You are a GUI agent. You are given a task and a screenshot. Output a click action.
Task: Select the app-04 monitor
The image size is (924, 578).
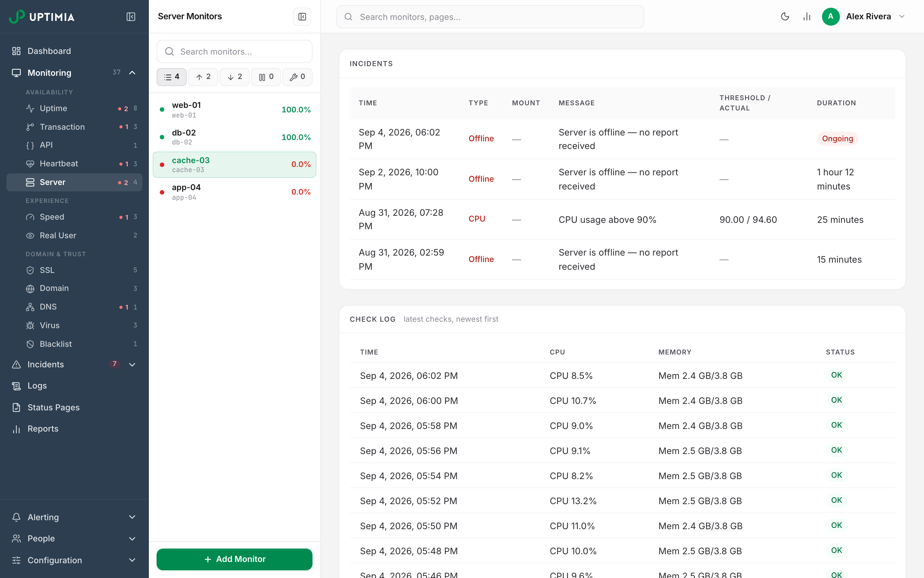[x=235, y=192]
